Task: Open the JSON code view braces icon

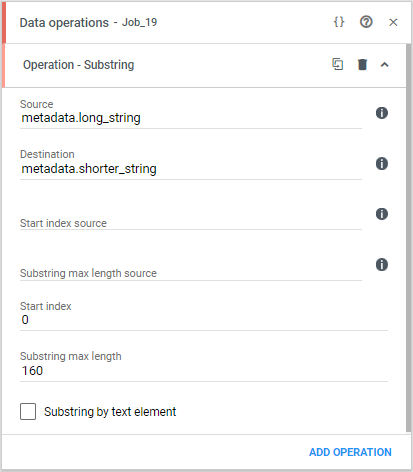Action: [339, 22]
